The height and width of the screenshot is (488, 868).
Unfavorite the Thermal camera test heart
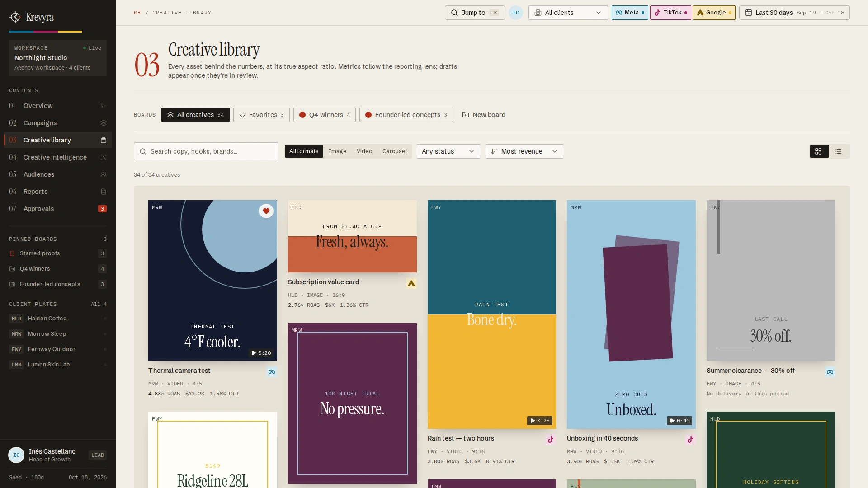(266, 211)
